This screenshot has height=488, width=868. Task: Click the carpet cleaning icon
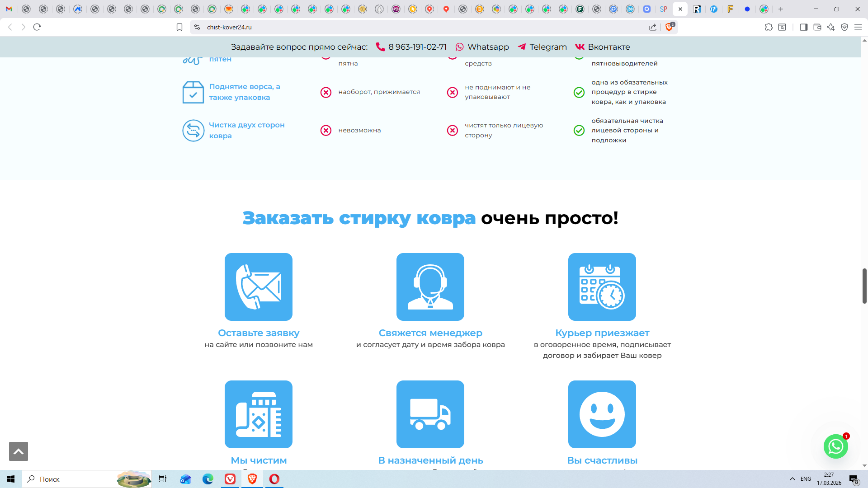tap(259, 414)
